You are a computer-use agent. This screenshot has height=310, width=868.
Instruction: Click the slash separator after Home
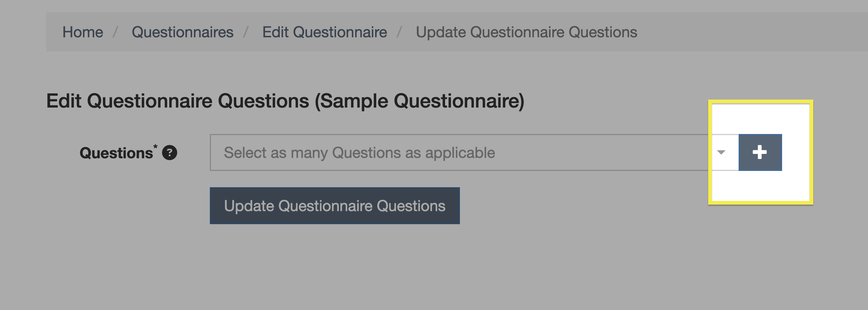115,32
